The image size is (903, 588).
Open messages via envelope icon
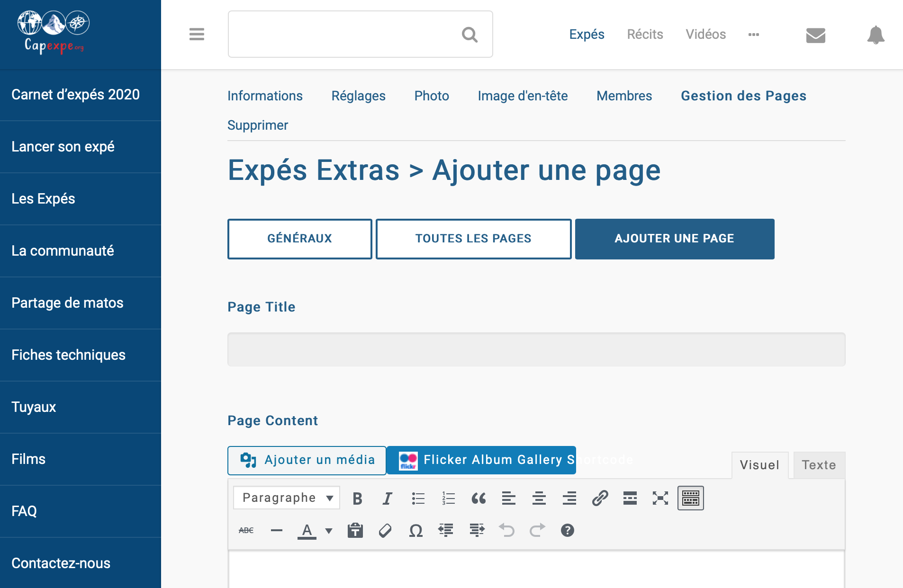coord(815,35)
